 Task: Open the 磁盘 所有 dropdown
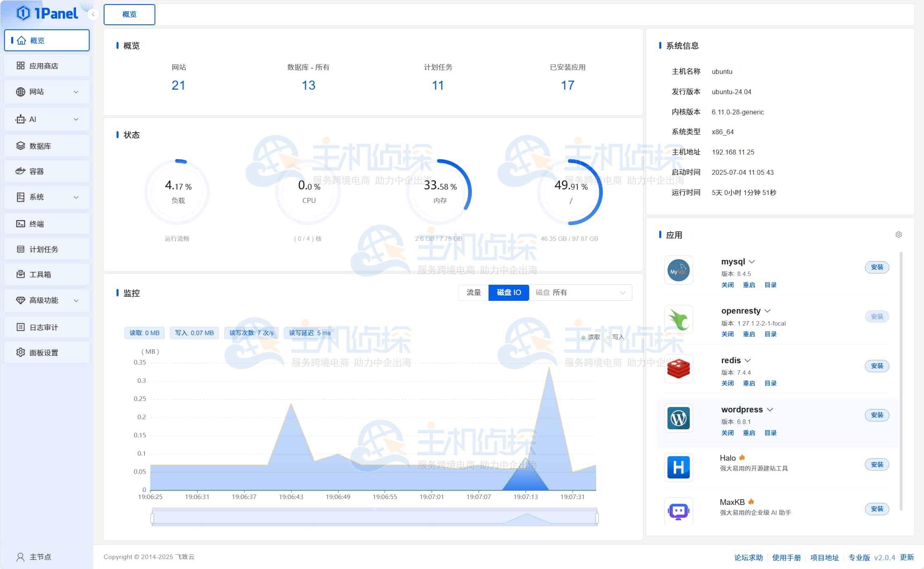pyautogui.click(x=580, y=293)
